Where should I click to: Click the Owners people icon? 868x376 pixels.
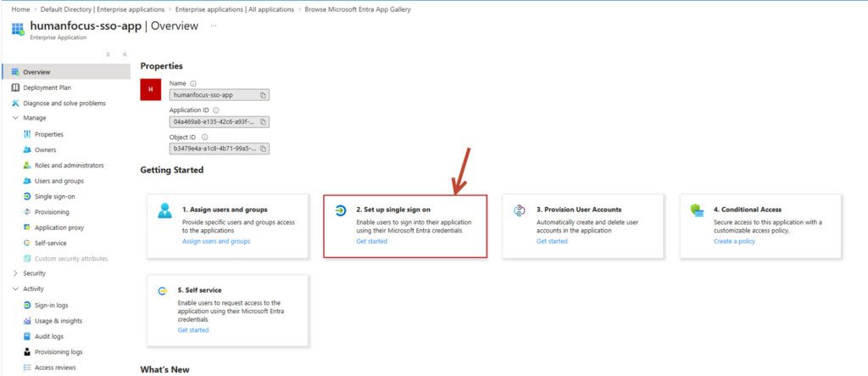point(27,149)
